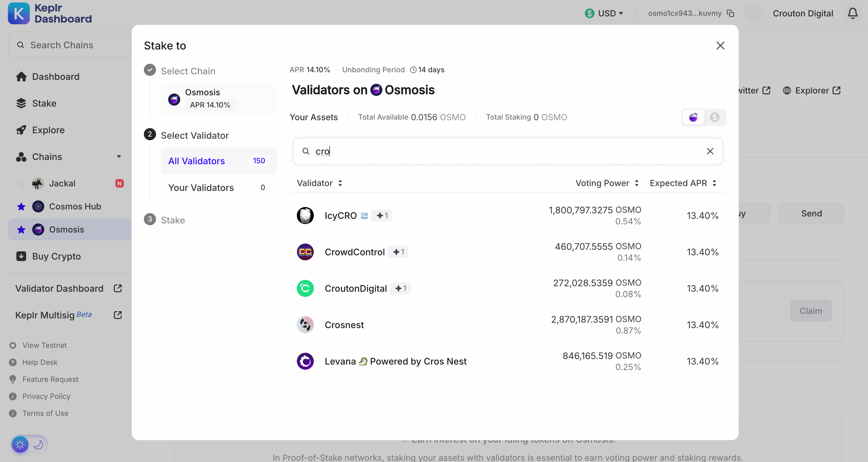
Task: Click the CroutonDigital validator icon
Action: click(x=305, y=288)
